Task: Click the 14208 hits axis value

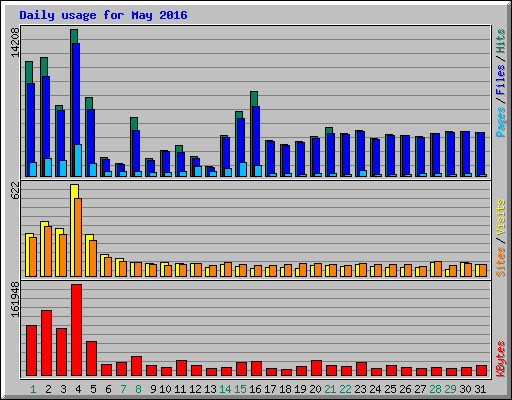Action: coord(15,42)
